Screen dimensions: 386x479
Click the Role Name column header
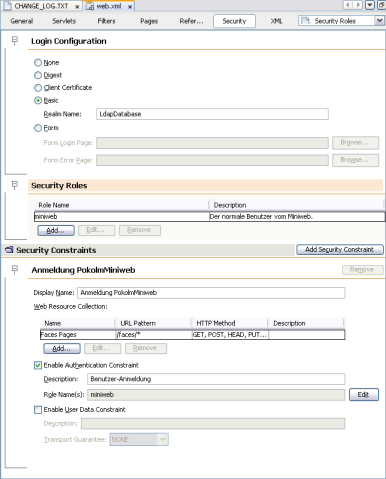pos(121,205)
